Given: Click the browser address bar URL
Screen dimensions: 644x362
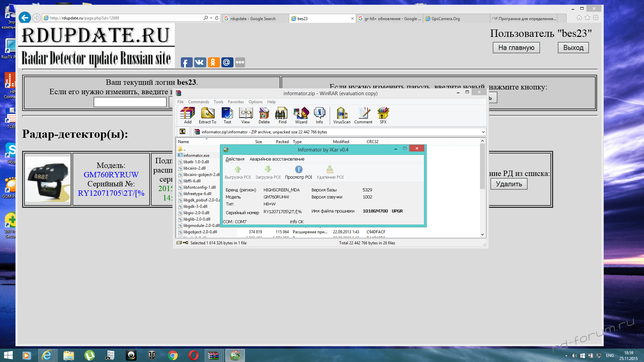Looking at the screenshot, I should click(85, 18).
